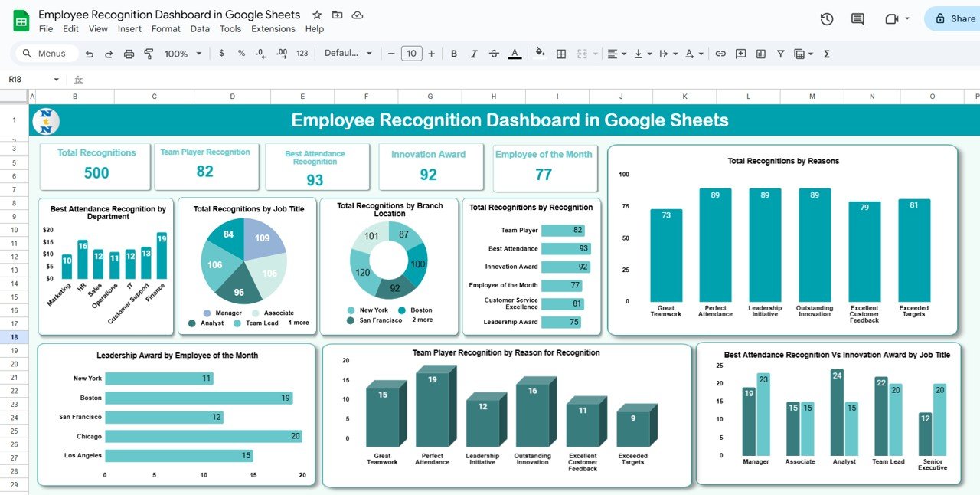This screenshot has width=980, height=495.
Task: Toggle strikethrough formatting
Action: pyautogui.click(x=494, y=54)
